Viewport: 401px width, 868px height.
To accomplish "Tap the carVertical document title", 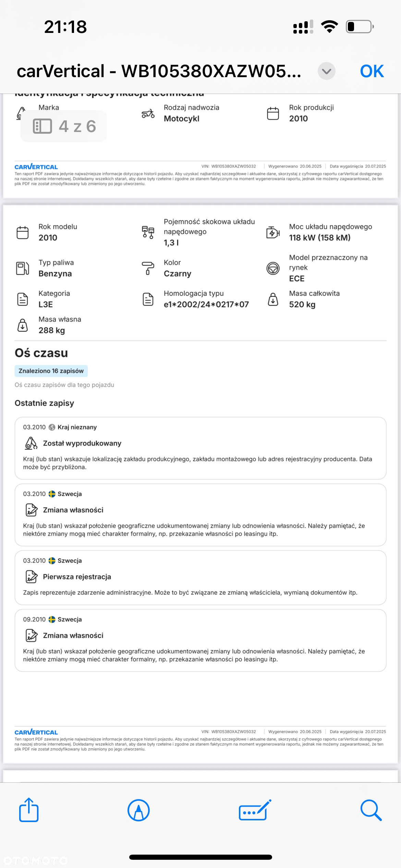I will (159, 71).
